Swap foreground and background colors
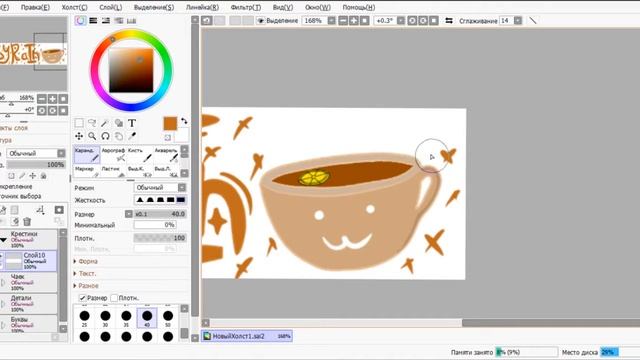Image resolution: width=640 pixels, height=360 pixels. pyautogui.click(x=184, y=121)
